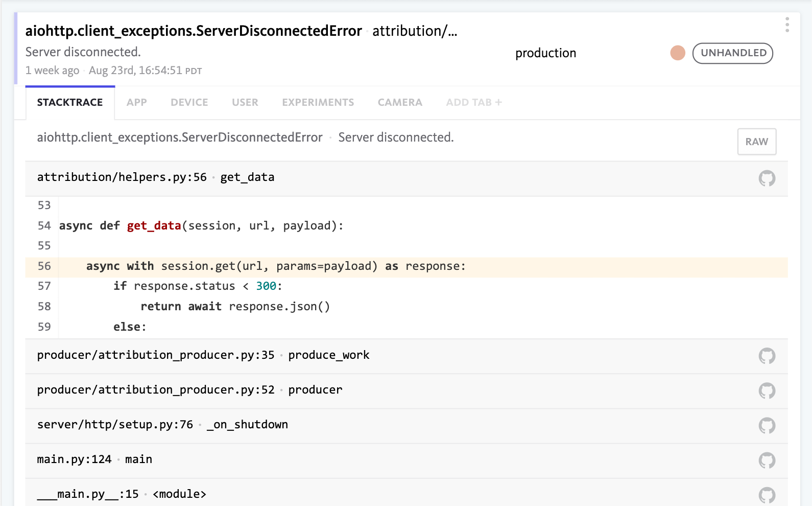Click code line 59 'else:'
The image size is (812, 506).
pos(130,327)
